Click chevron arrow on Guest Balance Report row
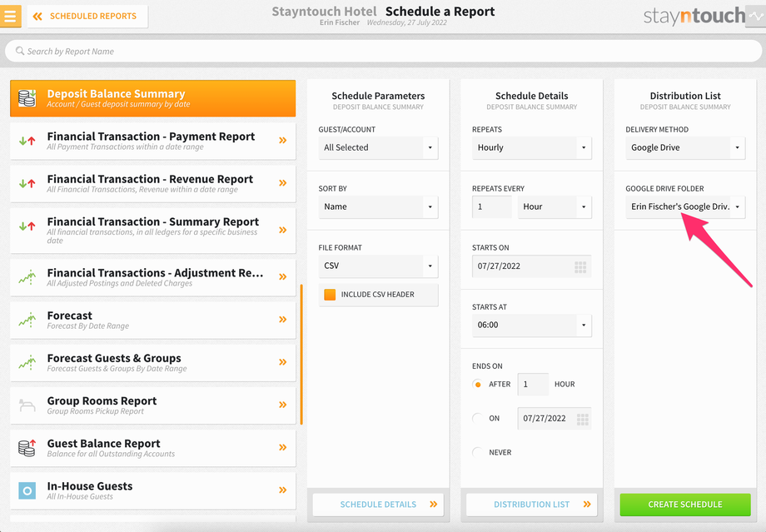 (283, 447)
